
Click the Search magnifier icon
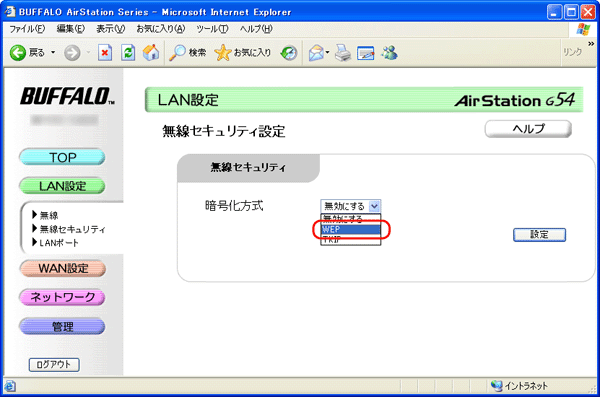tap(177, 52)
